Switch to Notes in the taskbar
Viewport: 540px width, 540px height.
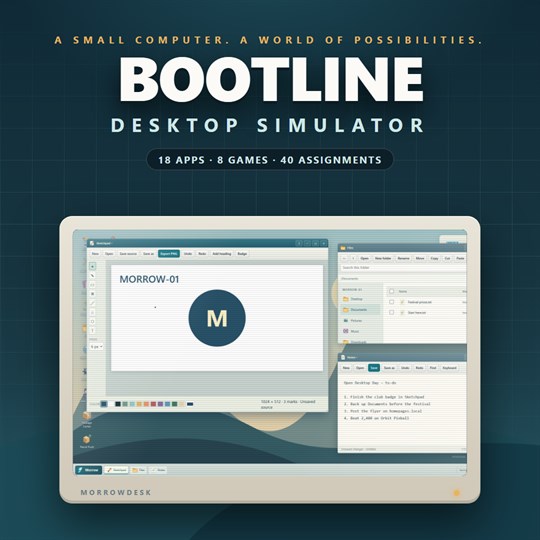click(x=158, y=470)
